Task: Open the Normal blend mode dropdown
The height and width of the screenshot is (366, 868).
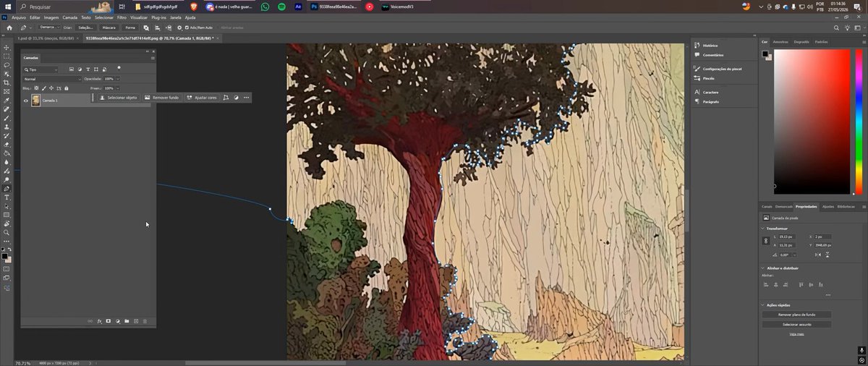Action: point(52,78)
